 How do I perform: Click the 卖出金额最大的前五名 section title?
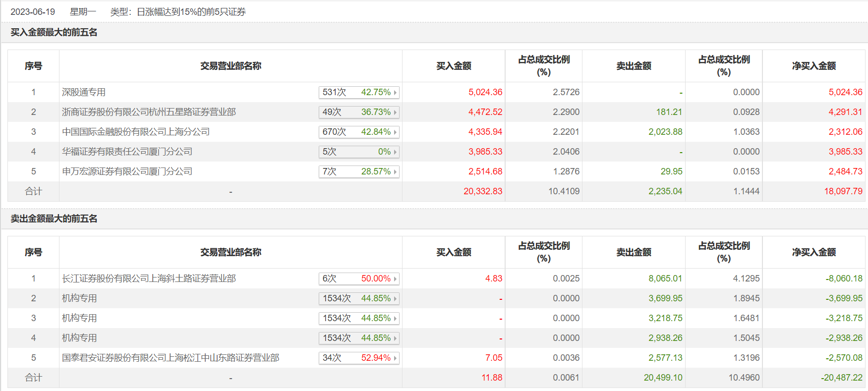[x=54, y=219]
